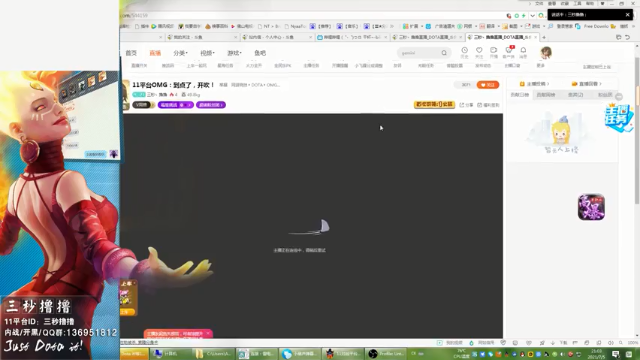The width and height of the screenshot is (640, 360).
Task: Click the share link below title
Action: [466, 105]
